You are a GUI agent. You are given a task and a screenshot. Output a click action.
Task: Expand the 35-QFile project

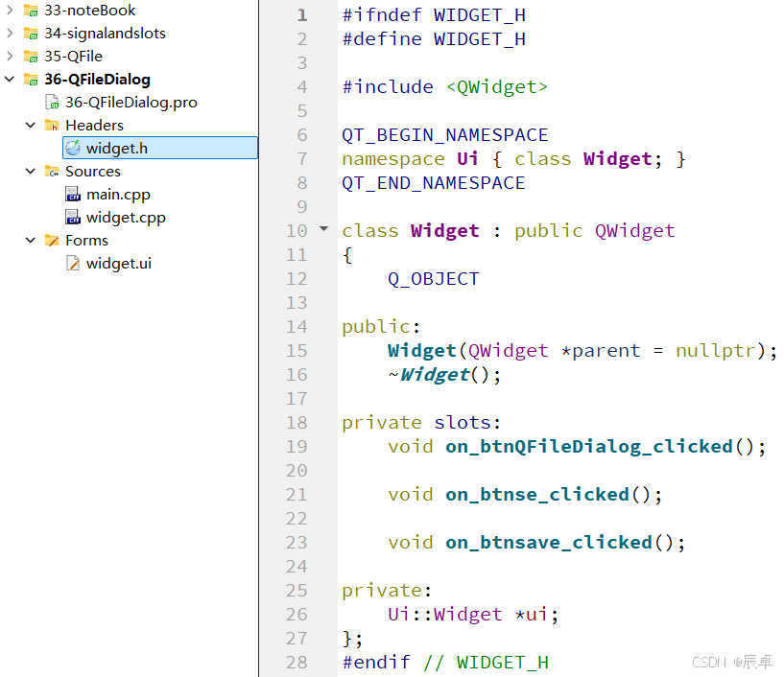(x=10, y=56)
